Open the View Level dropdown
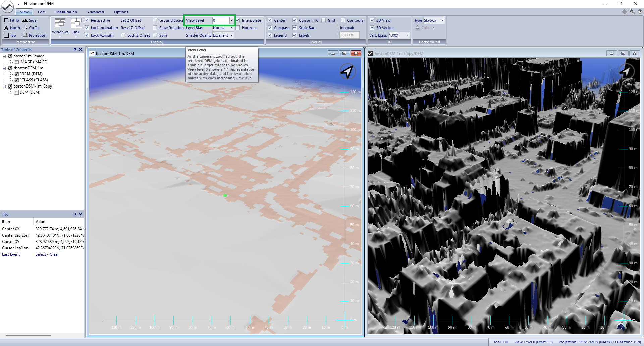Screen dimensions: 644x346 pyautogui.click(x=231, y=20)
